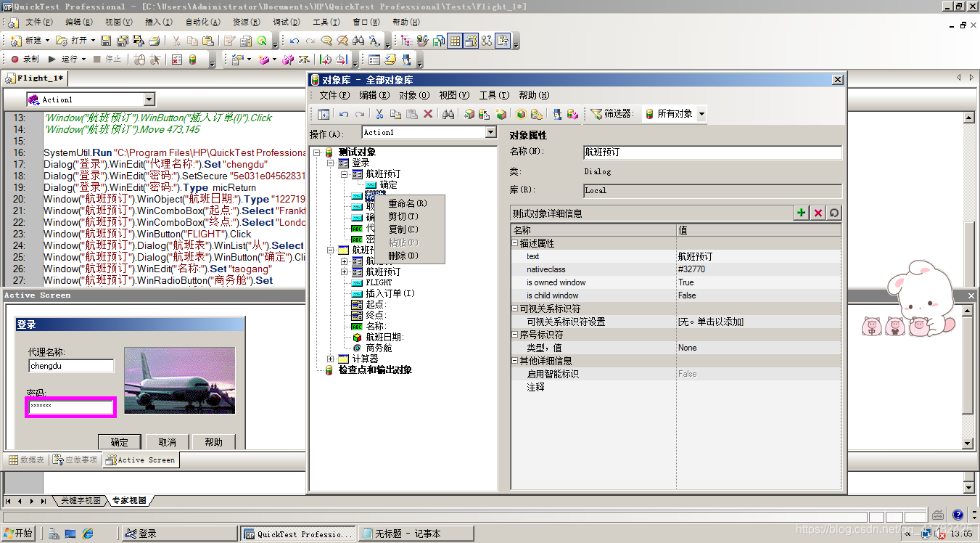This screenshot has width=980, height=543.
Task: Open the 对象(O) menu in the object repository
Action: 414,95
